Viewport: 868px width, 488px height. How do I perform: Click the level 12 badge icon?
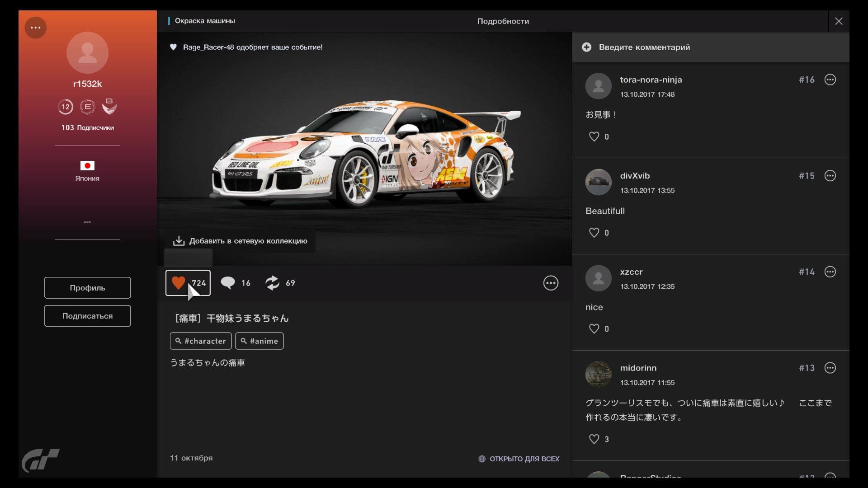click(x=66, y=107)
